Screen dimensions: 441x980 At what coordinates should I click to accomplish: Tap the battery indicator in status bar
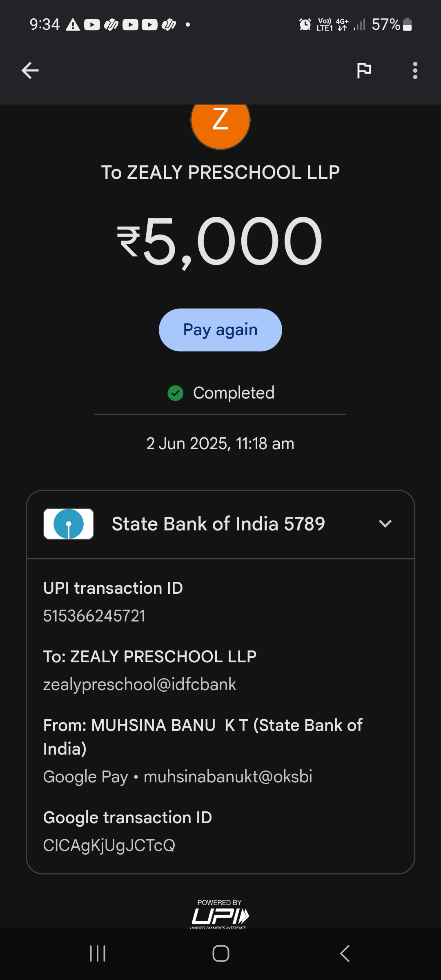(407, 24)
